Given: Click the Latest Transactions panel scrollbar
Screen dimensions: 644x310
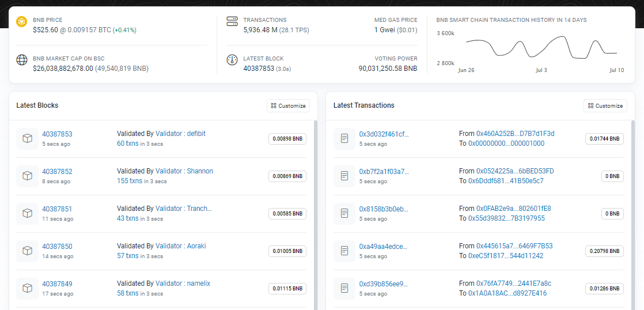Looking at the screenshot, I should [632, 215].
